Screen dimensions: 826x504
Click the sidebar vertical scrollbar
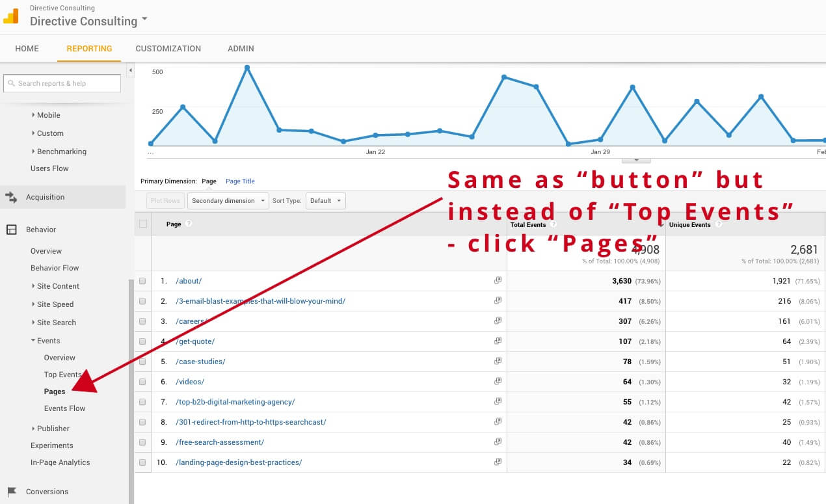coord(131,390)
